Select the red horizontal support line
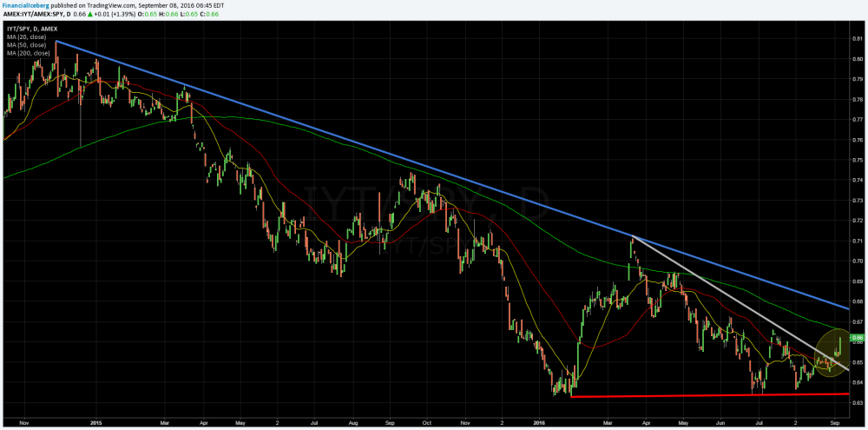This screenshot has width=868, height=430. pyautogui.click(x=710, y=395)
